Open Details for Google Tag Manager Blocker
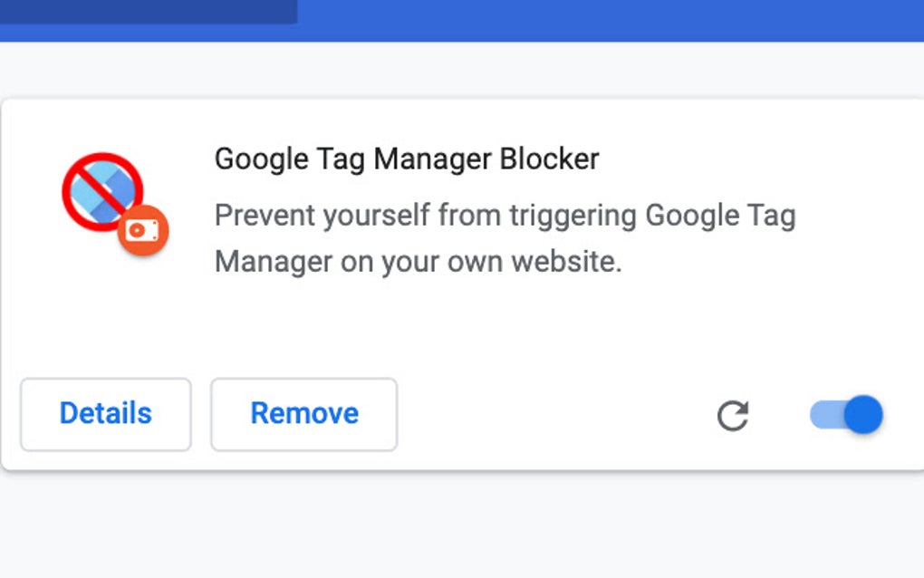Image resolution: width=924 pixels, height=578 pixels. [105, 414]
